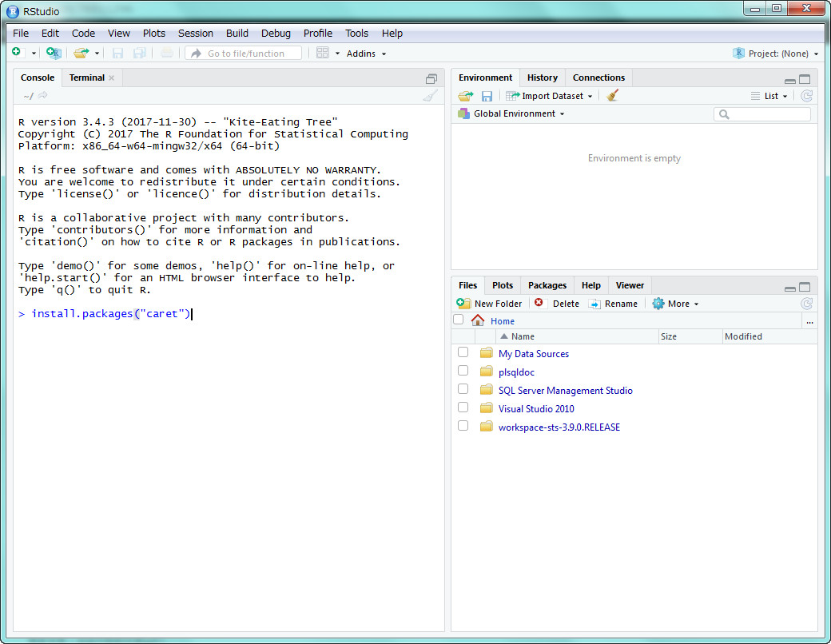Screen dimensions: 831x644
Task: Check the plsqldoc folder checkbox
Action: pyautogui.click(x=463, y=371)
